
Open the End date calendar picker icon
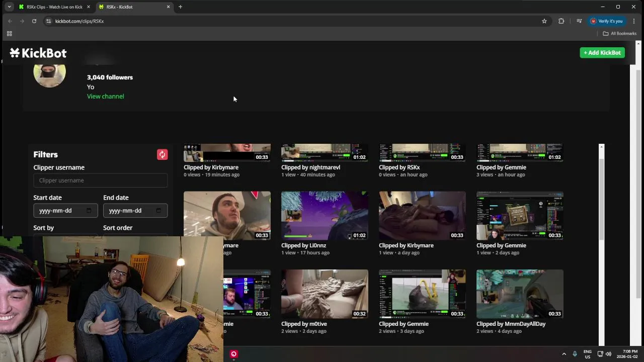click(158, 211)
